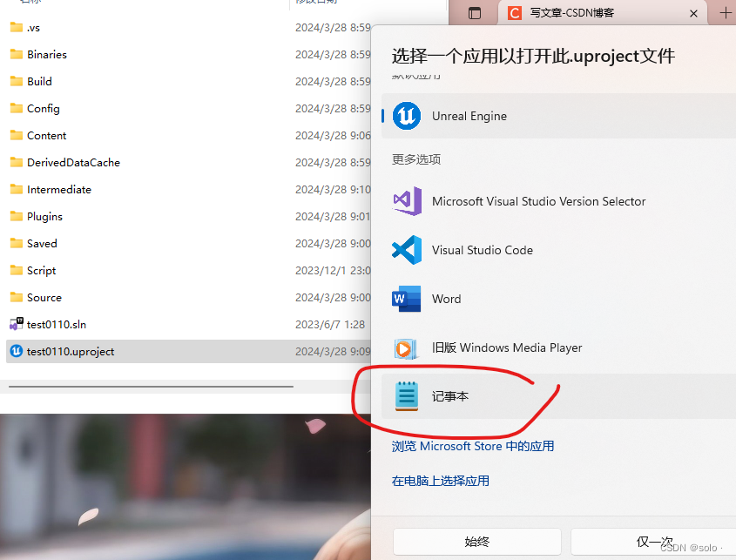Select the Intermediate folder icon
Image resolution: width=736 pixels, height=560 pixels.
tap(17, 189)
